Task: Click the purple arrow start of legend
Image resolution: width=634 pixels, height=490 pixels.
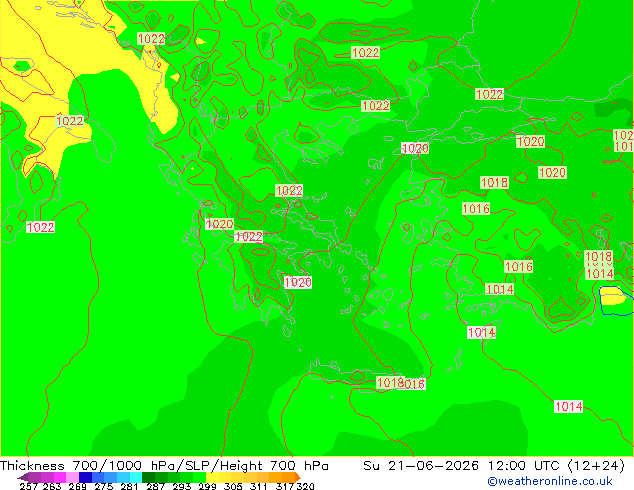Action: coord(23,477)
